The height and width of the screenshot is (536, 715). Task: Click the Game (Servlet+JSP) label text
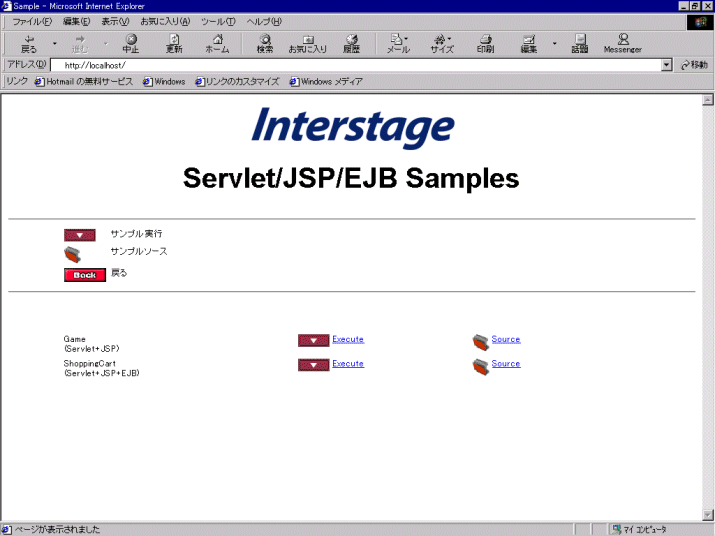(x=91, y=344)
